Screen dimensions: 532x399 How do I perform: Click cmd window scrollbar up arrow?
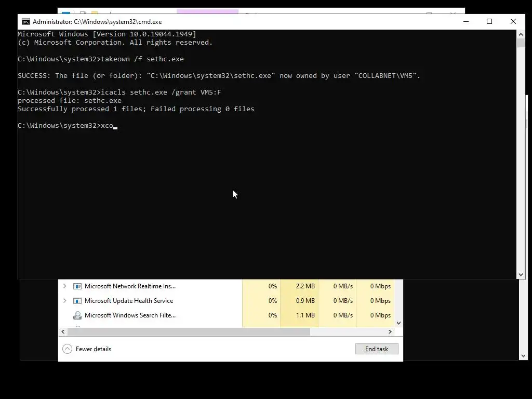click(x=521, y=34)
